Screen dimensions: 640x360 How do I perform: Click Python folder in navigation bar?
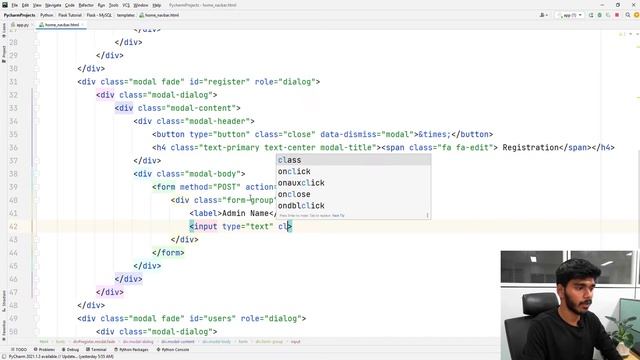[x=47, y=15]
